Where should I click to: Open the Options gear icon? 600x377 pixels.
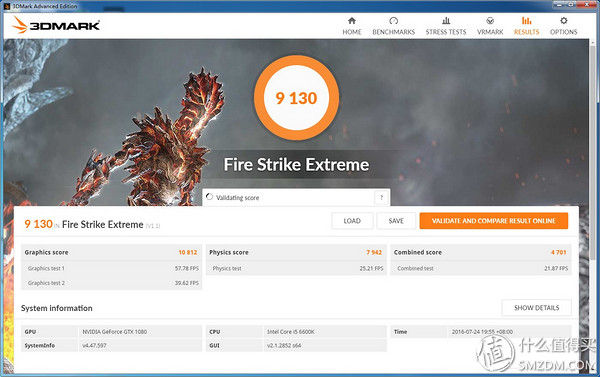tap(563, 21)
